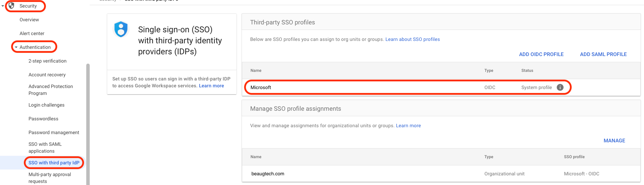This screenshot has height=185, width=644.
Task: Open the Overview page
Action: [x=29, y=20]
